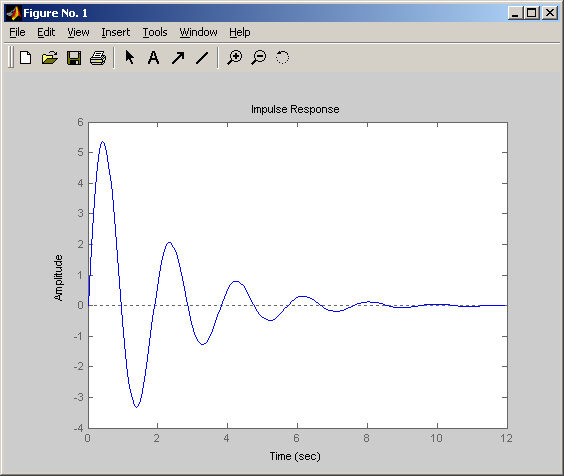Click the lowest trough of the blue curve
The image size is (564, 476).
point(136,407)
